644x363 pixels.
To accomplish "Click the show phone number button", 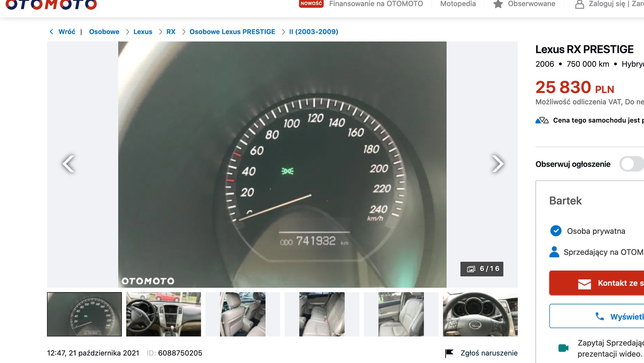I will click(x=597, y=316).
